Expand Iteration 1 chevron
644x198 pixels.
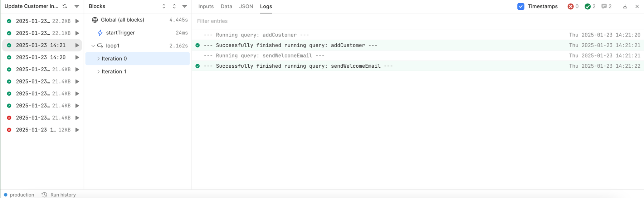coord(98,72)
